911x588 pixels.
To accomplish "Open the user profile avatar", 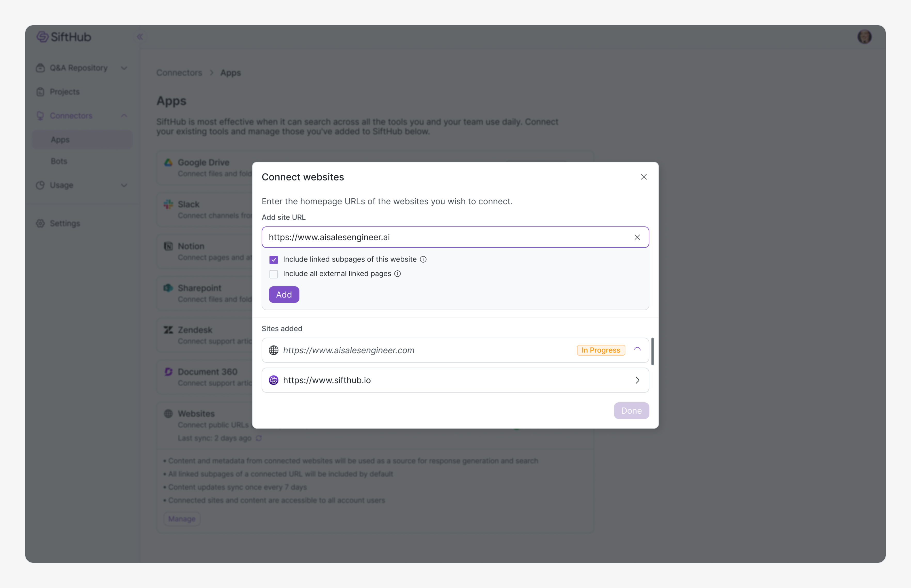I will pyautogui.click(x=865, y=37).
